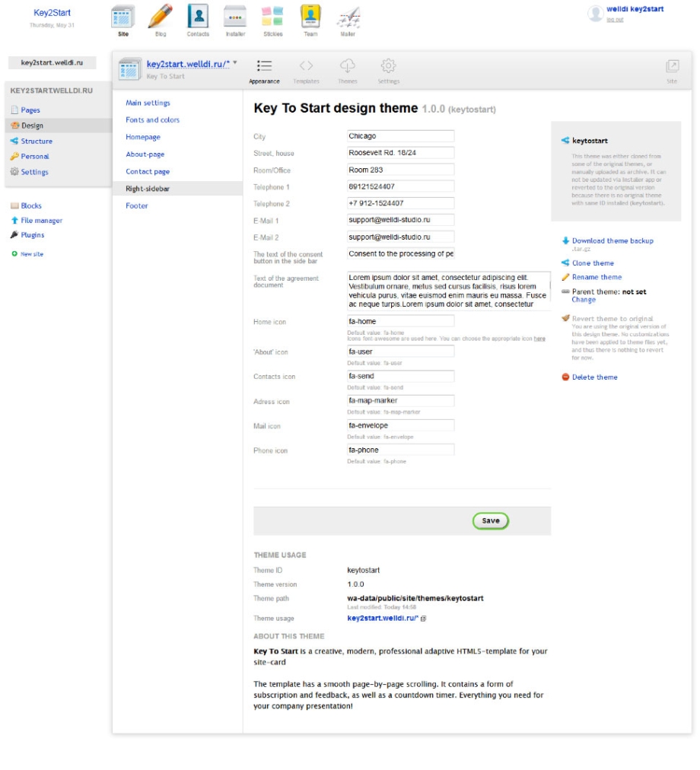
Task: Click the green Save button
Action: (x=490, y=521)
